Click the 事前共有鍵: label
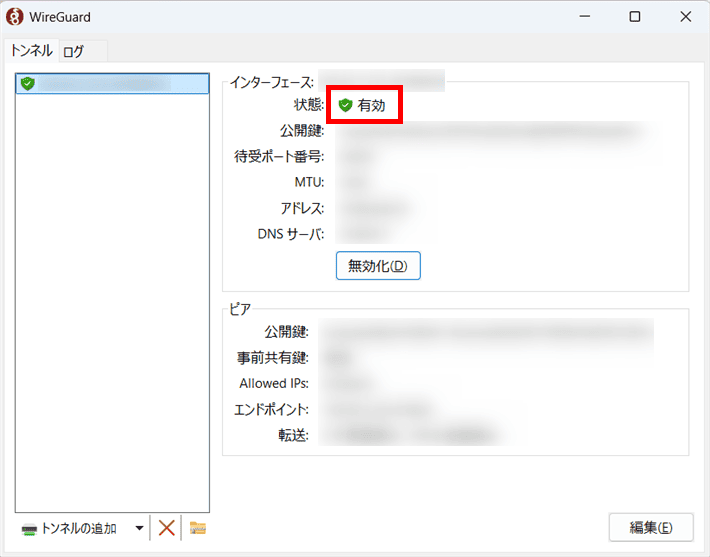The image size is (710, 557). (273, 358)
